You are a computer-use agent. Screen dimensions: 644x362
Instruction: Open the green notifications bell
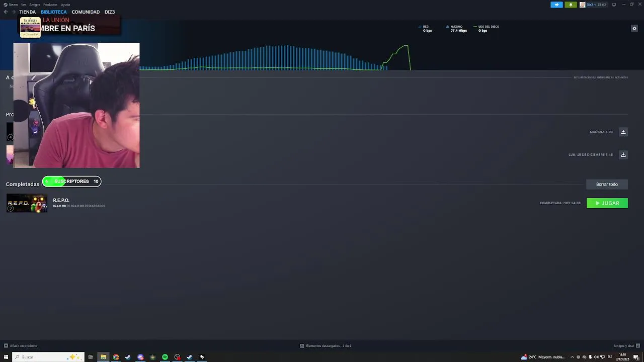tap(571, 5)
